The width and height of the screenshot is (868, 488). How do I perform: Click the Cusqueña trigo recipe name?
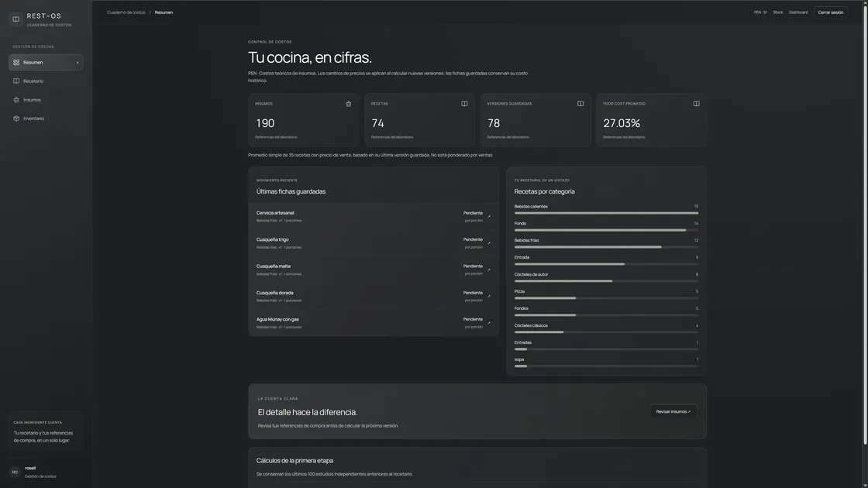click(x=272, y=239)
